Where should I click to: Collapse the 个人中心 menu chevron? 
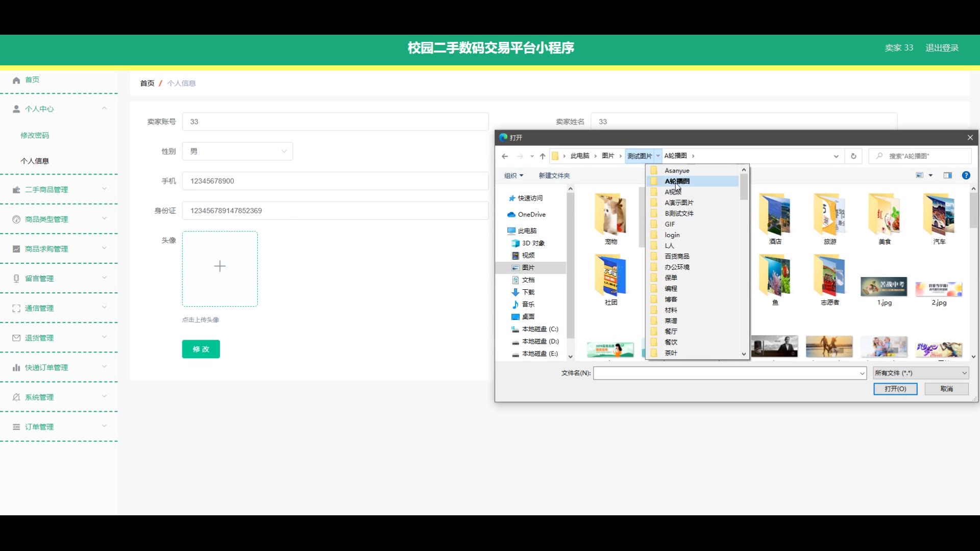coord(104,108)
